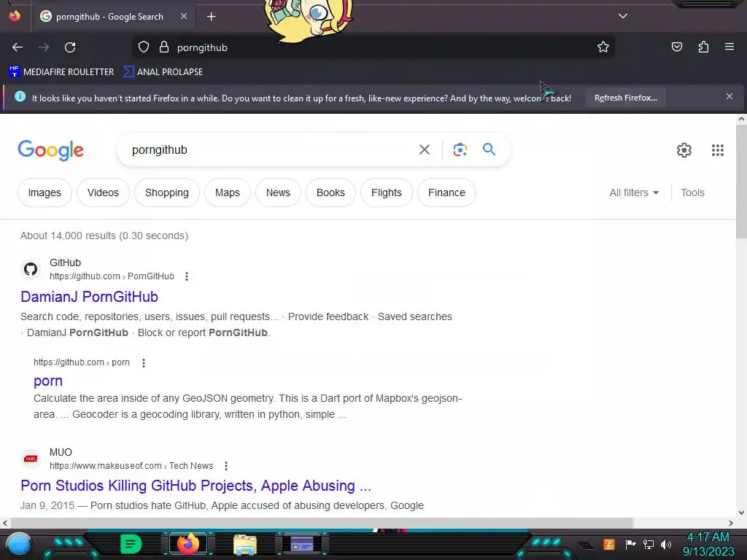The image size is (747, 560).
Task: Switch to Finance results
Action: 446,192
